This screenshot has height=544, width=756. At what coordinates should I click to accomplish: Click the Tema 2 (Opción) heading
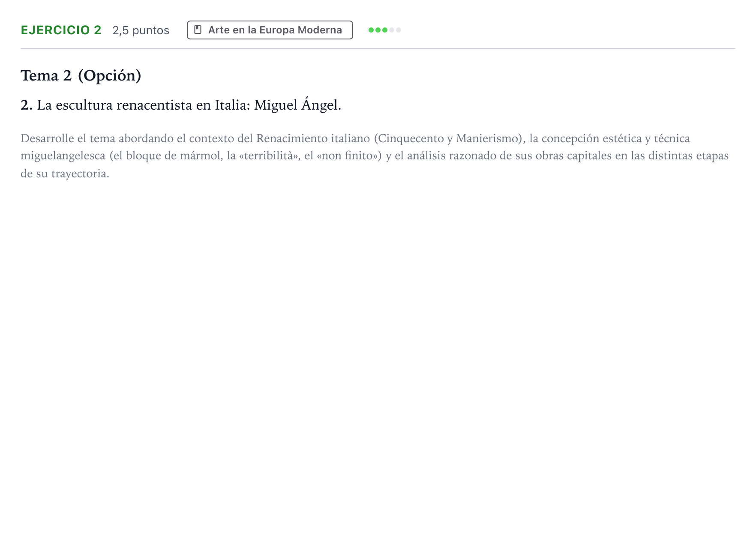coord(81,75)
